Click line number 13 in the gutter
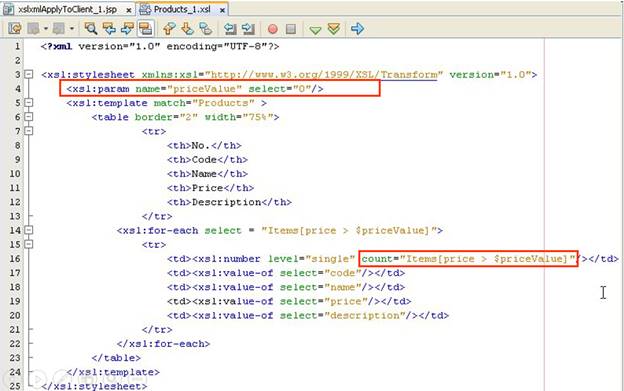This screenshot has width=624, height=391. pyautogui.click(x=15, y=216)
